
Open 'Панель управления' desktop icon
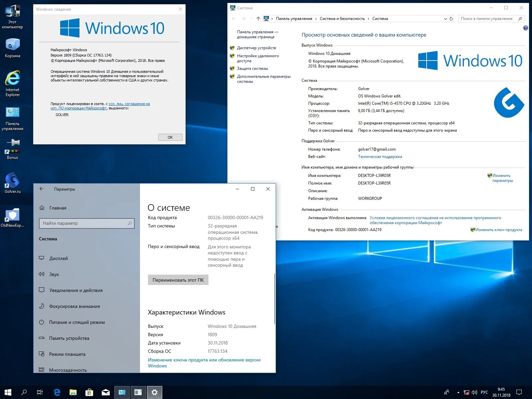pos(12,118)
